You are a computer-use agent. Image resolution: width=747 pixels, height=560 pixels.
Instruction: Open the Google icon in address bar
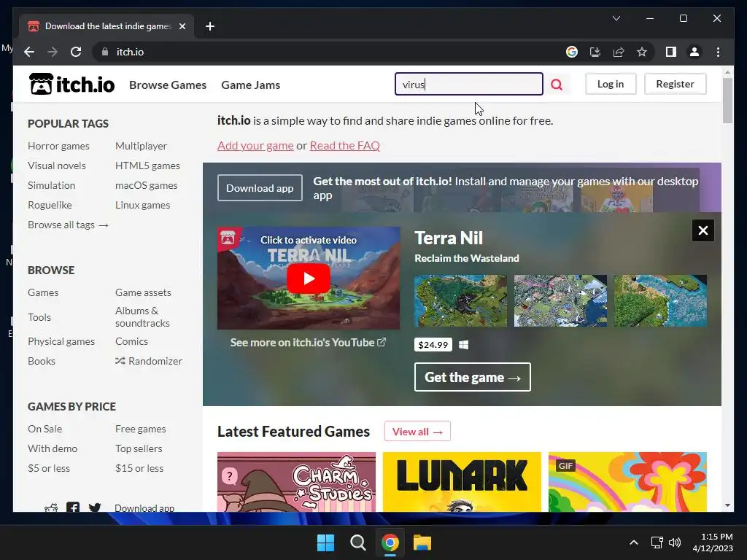[572, 52]
